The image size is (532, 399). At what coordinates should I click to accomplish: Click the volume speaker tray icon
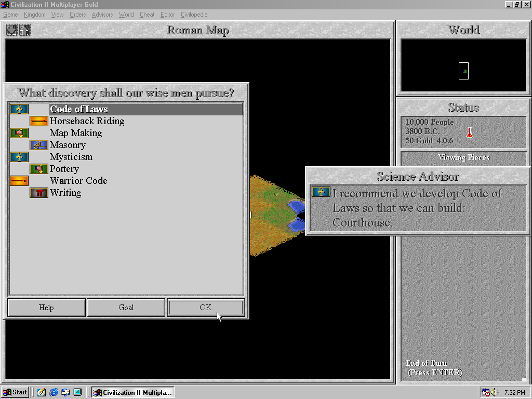pyautogui.click(x=494, y=392)
